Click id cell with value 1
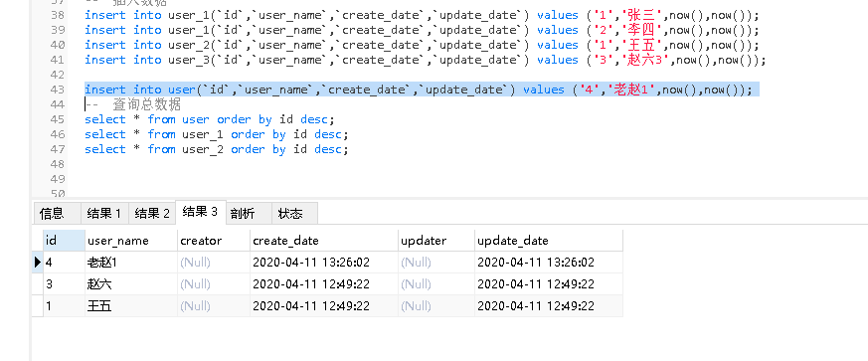Image resolution: width=868 pixels, height=361 pixels. pyautogui.click(x=65, y=305)
